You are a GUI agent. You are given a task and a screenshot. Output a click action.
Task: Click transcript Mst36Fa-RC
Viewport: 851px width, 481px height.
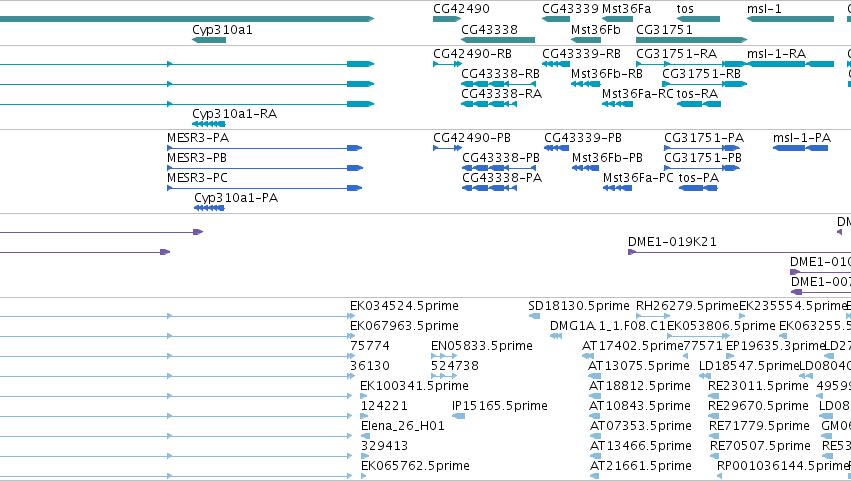pos(638,94)
